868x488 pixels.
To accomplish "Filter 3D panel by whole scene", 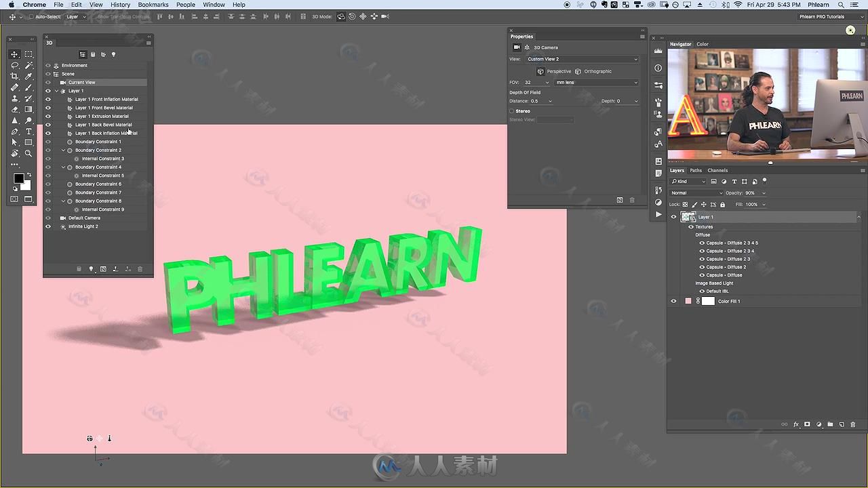I will (83, 54).
